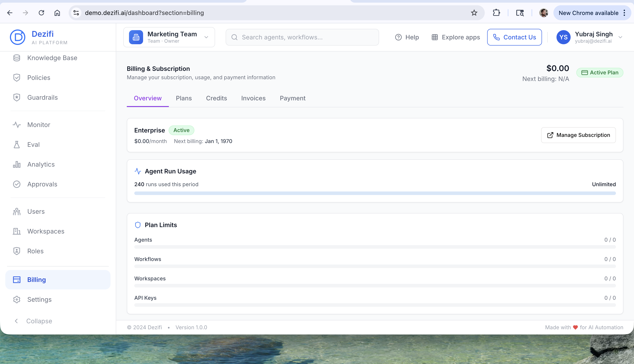
Task: Switch to the Credits tab
Action: tap(216, 98)
